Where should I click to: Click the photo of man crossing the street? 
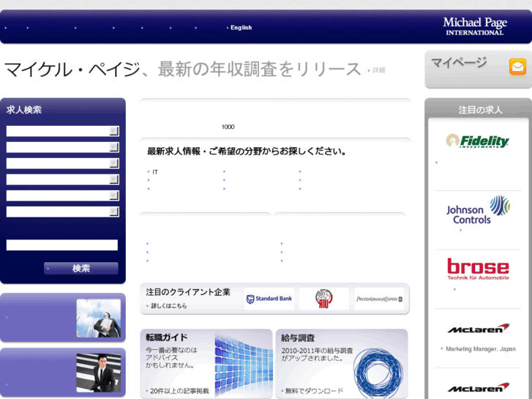click(98, 373)
